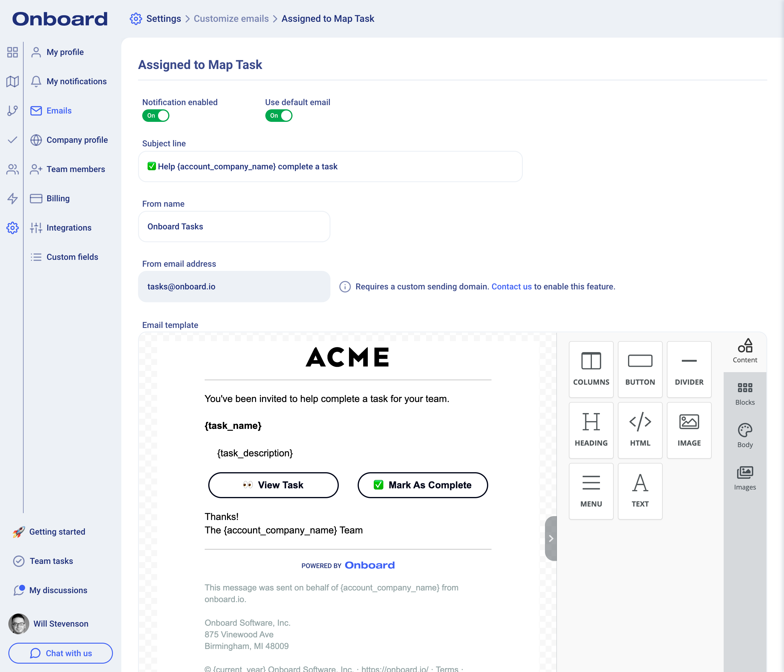Open Team members settings
Viewport: 784px width, 672px height.
[68, 169]
